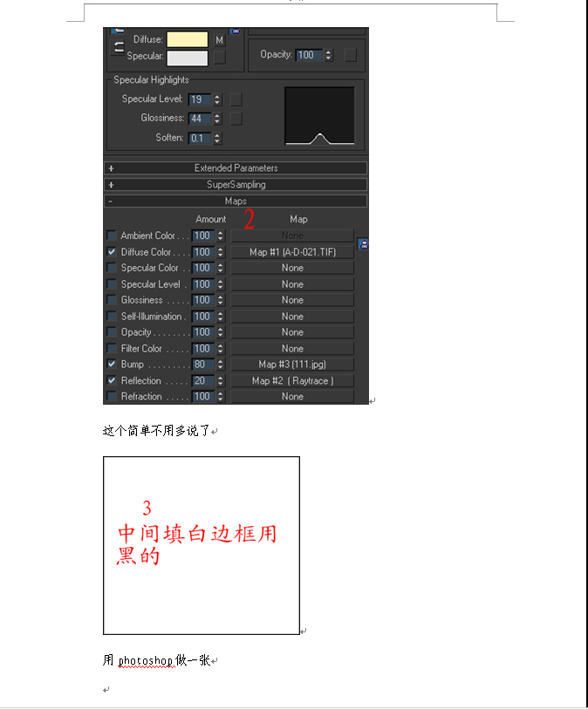
Task: Uncheck the Reflection map checkbox
Action: [112, 380]
